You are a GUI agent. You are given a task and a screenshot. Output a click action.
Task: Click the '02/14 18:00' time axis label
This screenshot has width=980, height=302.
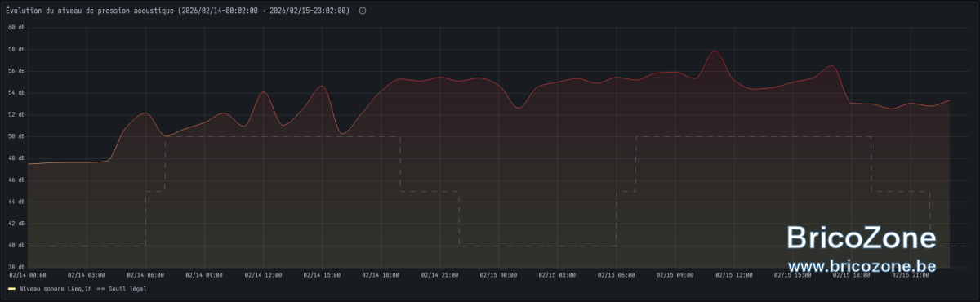pyautogui.click(x=381, y=275)
